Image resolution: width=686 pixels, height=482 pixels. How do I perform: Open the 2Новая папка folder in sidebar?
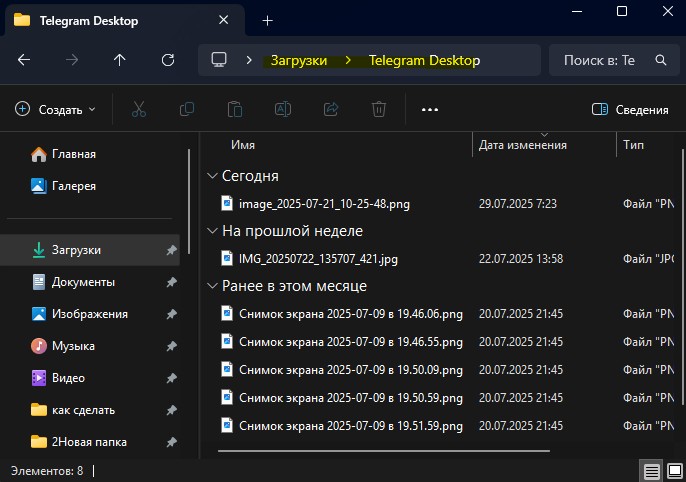[90, 442]
